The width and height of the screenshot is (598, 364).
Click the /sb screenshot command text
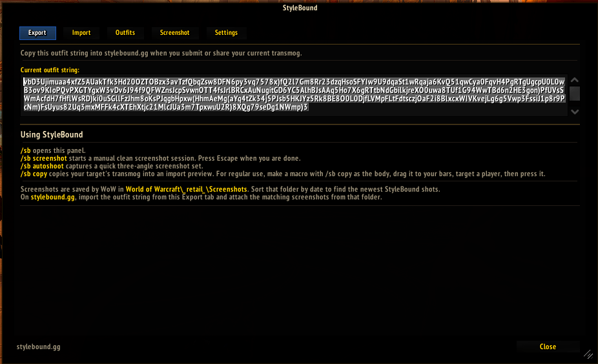(x=43, y=158)
